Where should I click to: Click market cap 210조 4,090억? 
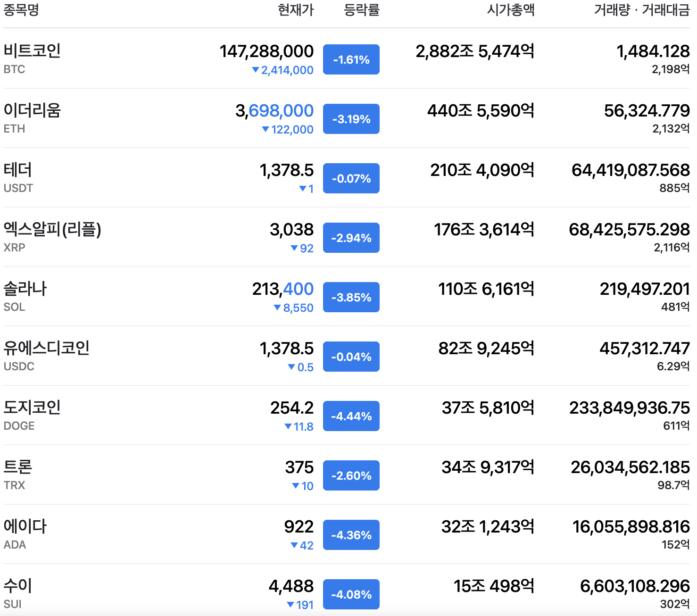482,170
